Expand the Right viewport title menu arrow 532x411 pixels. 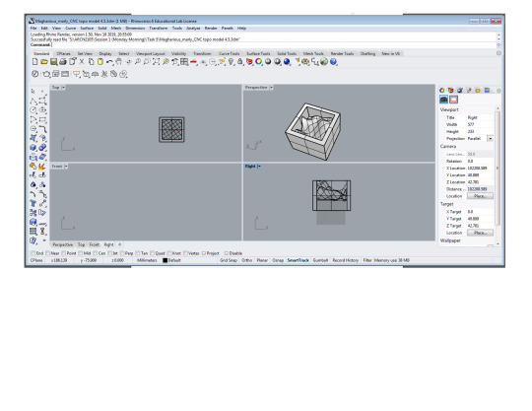pyautogui.click(x=259, y=167)
